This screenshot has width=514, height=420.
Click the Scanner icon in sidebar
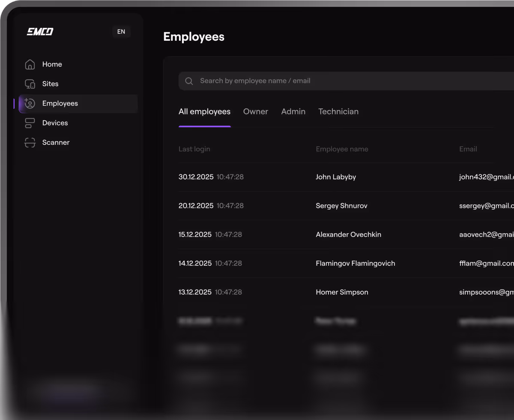click(30, 143)
